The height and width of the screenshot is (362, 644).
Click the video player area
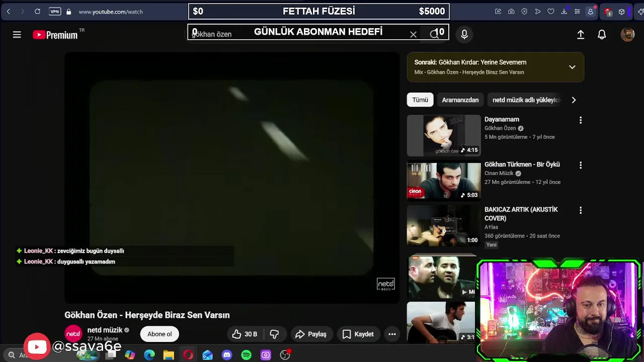pos(232,177)
